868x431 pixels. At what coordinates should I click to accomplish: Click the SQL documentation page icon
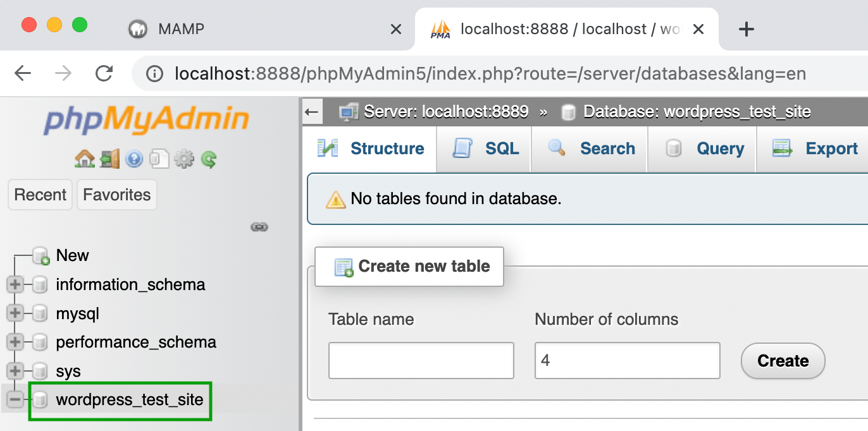tap(158, 158)
